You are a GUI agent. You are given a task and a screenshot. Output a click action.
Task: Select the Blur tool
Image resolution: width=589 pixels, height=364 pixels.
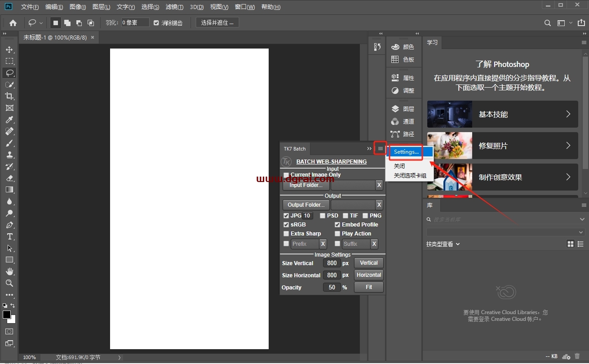9,201
